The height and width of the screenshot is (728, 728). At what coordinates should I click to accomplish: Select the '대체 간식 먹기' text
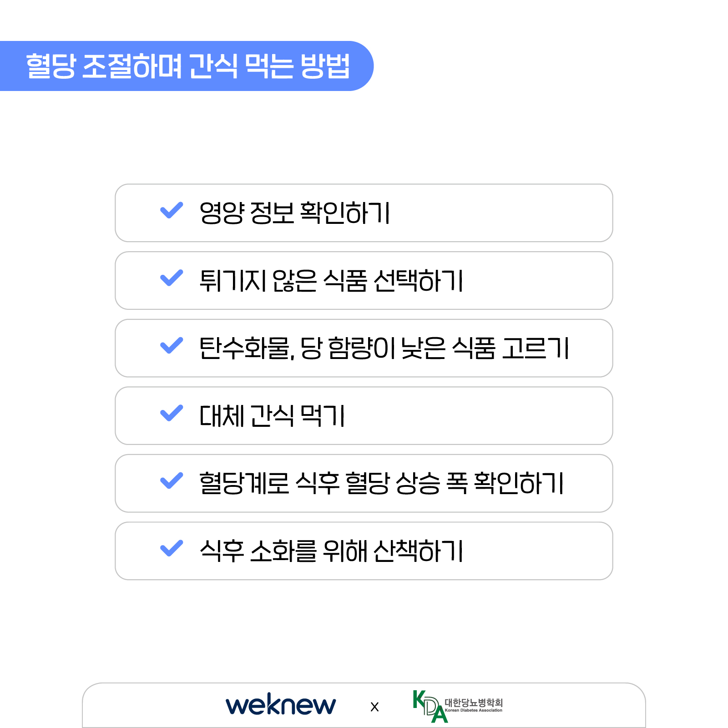(x=272, y=416)
